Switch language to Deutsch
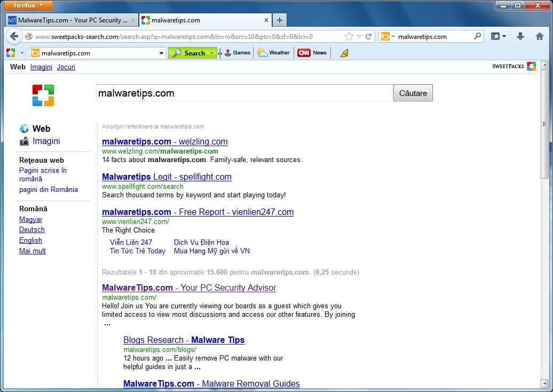This screenshot has width=553, height=392. point(31,229)
